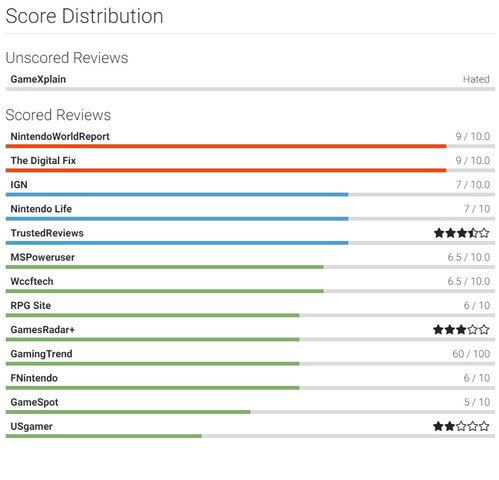The width and height of the screenshot is (499, 480).
Task: Click the Wccftech green score bar
Action: point(165,291)
